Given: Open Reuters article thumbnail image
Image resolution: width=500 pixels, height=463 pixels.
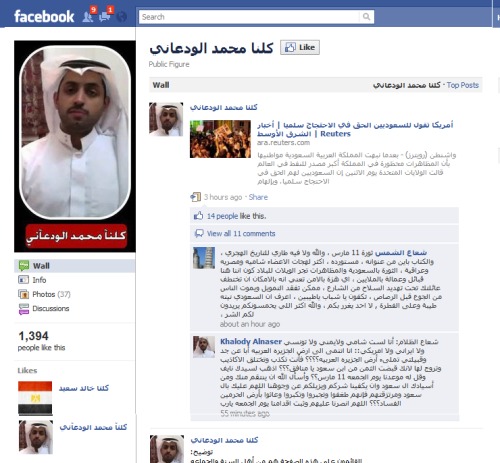Looking at the screenshot, I should (x=220, y=139).
